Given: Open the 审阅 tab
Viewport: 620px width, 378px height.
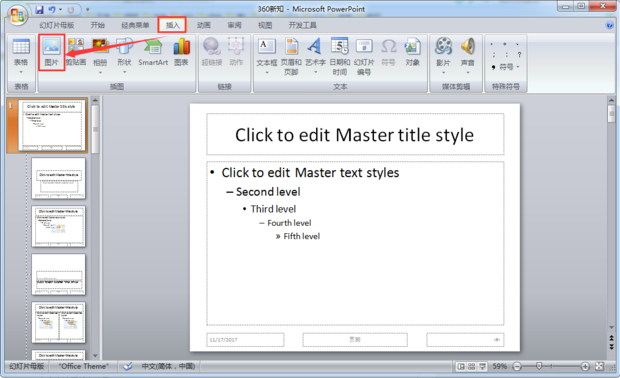Looking at the screenshot, I should coord(234,25).
